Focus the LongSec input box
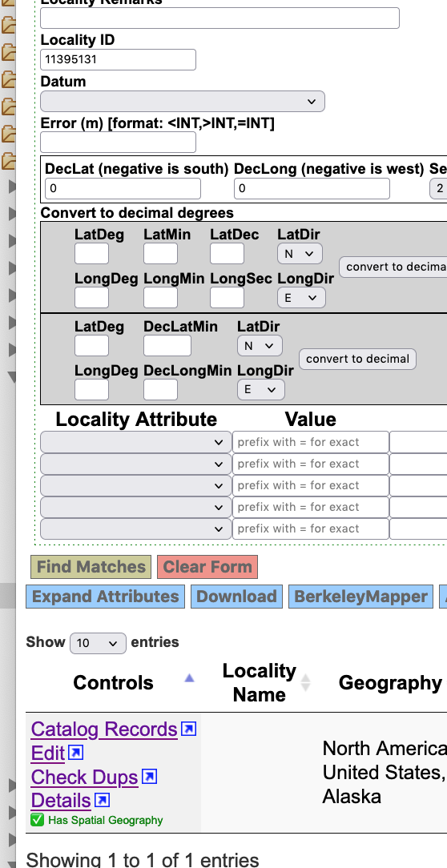This screenshot has height=868, width=447. [227, 298]
